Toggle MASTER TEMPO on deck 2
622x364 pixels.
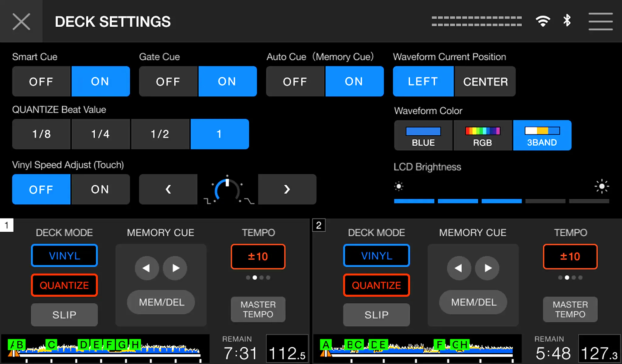570,309
